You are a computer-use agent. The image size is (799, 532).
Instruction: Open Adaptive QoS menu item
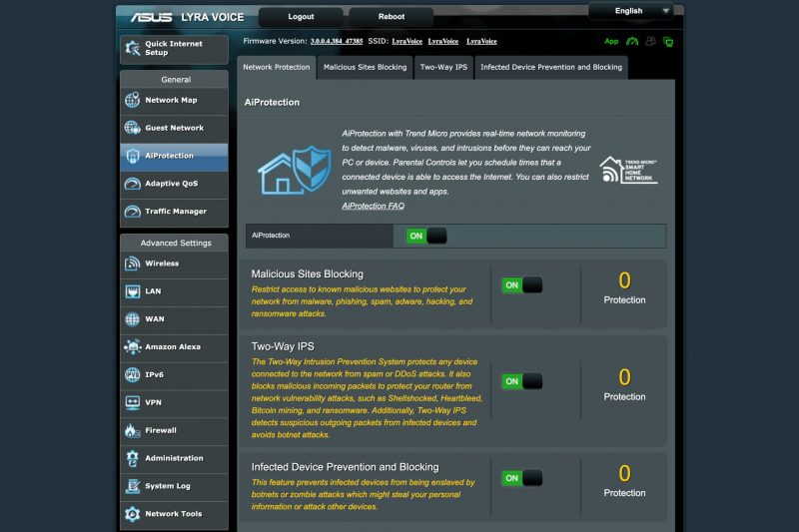[x=174, y=184]
